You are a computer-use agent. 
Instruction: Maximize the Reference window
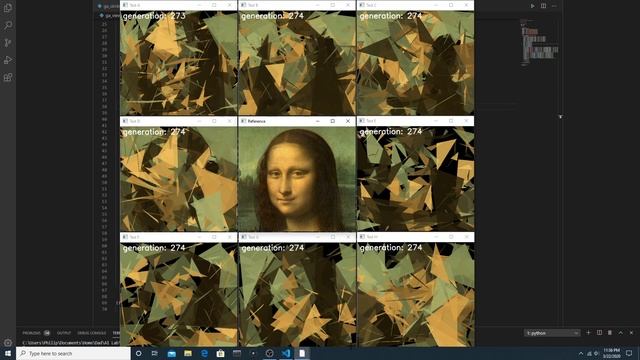[333, 121]
